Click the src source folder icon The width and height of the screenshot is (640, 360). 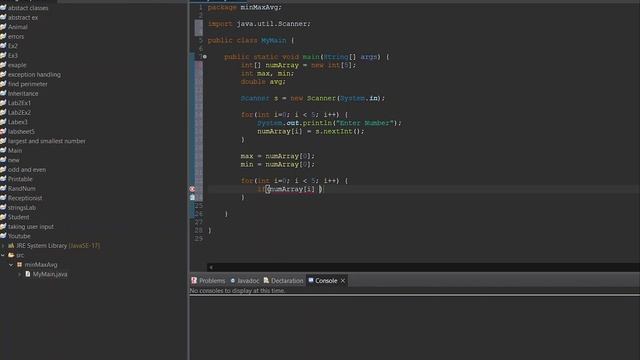click(x=11, y=255)
